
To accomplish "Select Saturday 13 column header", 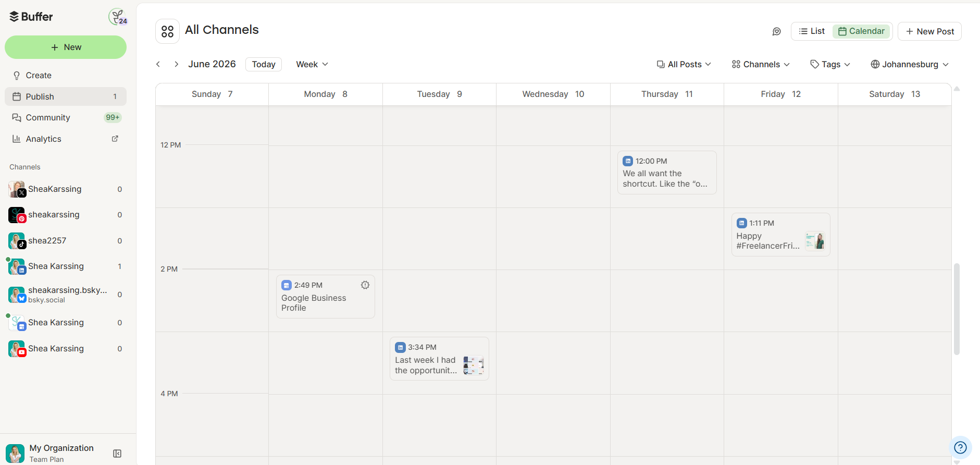I will (895, 94).
